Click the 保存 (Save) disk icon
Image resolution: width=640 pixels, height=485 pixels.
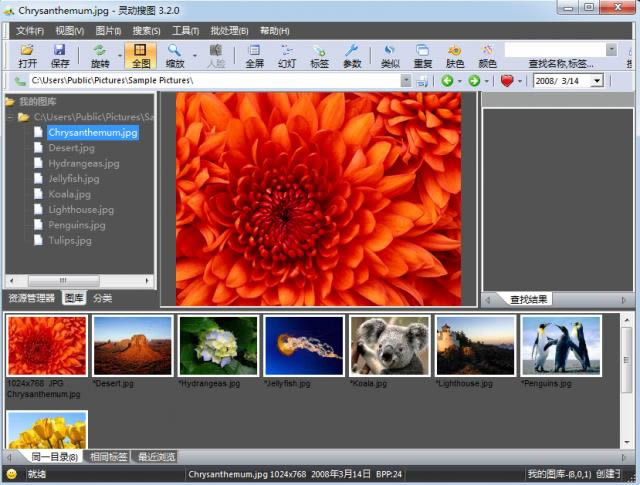pyautogui.click(x=60, y=55)
